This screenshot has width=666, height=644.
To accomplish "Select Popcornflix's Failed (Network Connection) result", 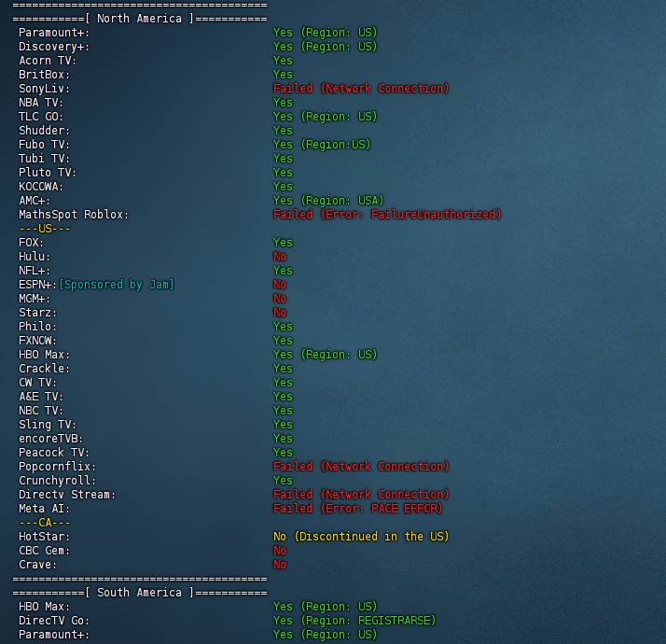I will click(x=361, y=467).
